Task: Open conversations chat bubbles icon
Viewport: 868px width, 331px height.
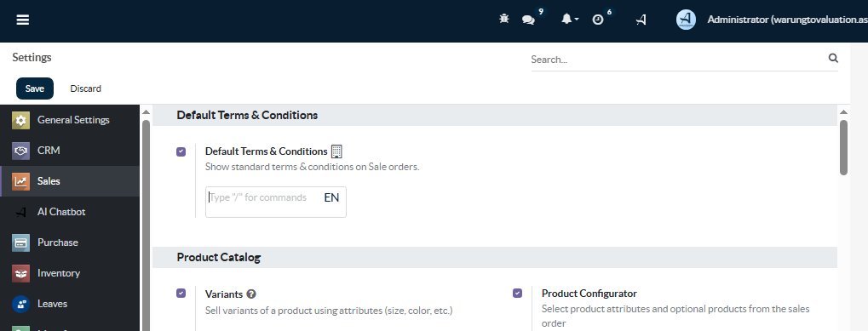Action: (x=529, y=20)
